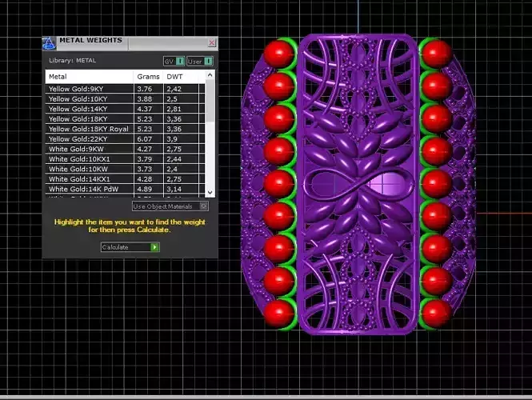Click DWT value 2,44 for White Gold:10KX1
This screenshot has height=400, width=532.
point(174,159)
